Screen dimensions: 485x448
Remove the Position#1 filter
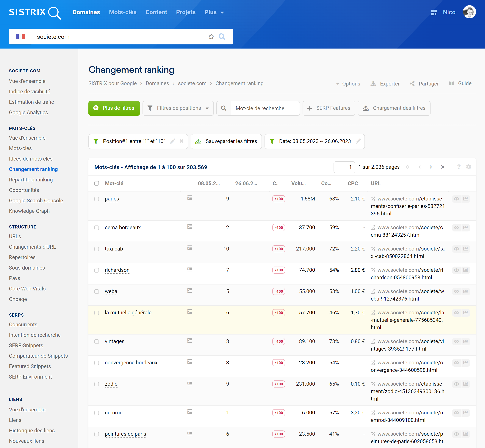point(182,141)
